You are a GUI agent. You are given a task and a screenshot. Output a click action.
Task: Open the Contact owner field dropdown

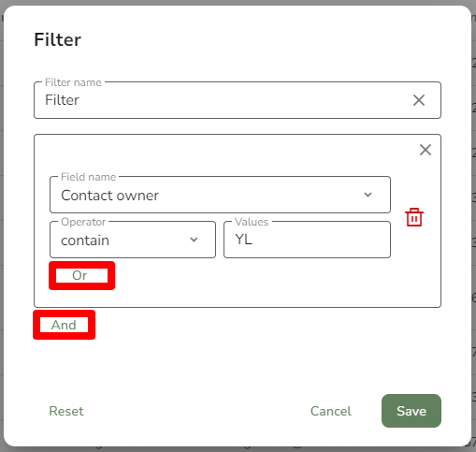tap(220, 195)
